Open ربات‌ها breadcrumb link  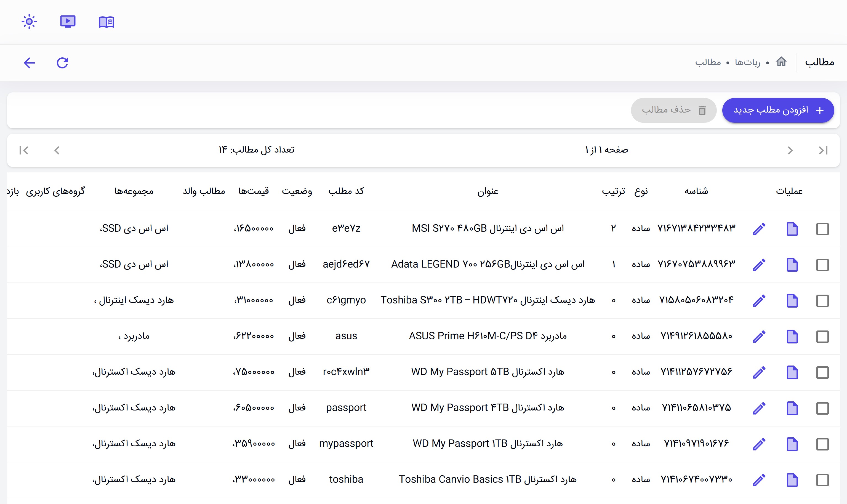click(747, 62)
